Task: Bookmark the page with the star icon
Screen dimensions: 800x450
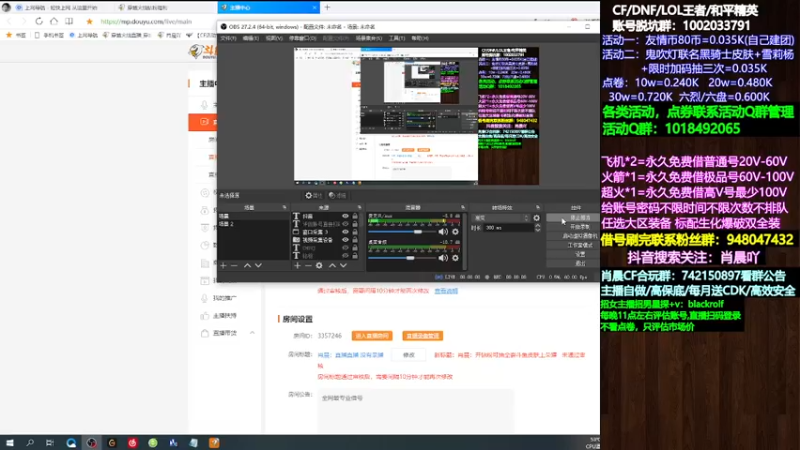Action: click(x=89, y=21)
